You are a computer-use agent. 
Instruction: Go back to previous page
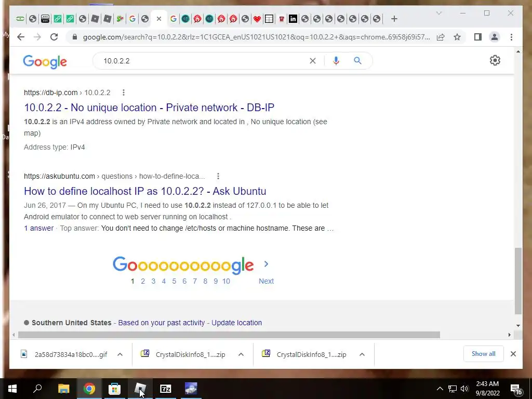[21, 37]
